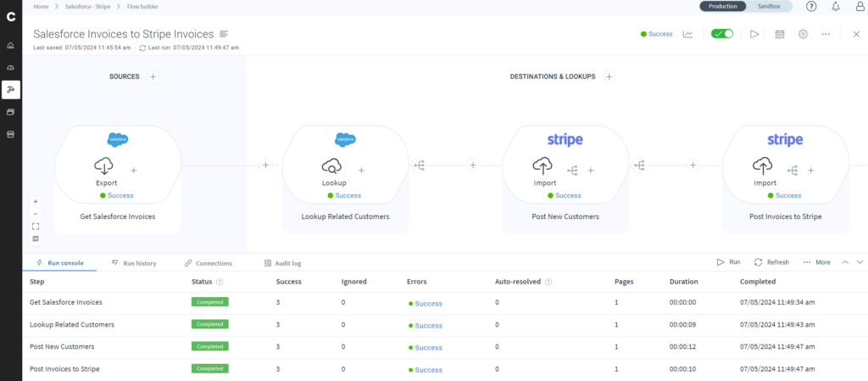
Task: Show Status column help tooltip icon
Action: pyautogui.click(x=220, y=282)
